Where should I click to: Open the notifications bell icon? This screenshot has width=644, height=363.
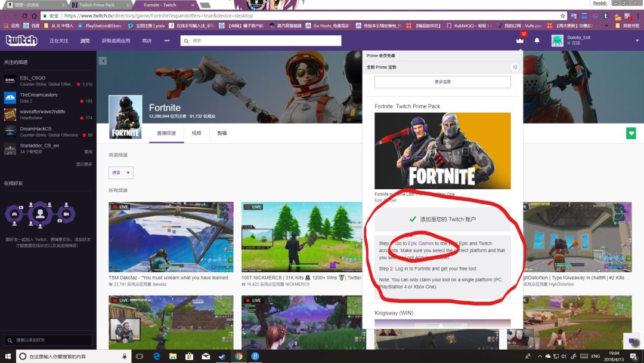point(537,41)
